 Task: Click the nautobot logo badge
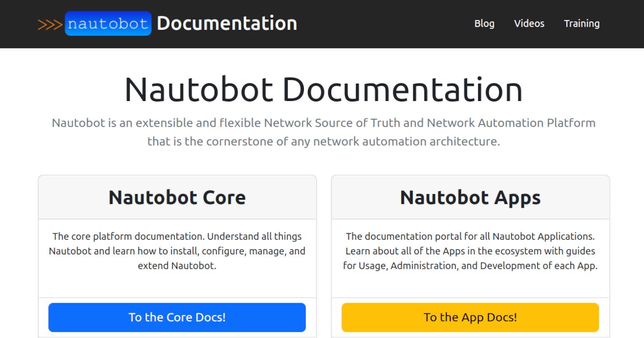point(108,24)
